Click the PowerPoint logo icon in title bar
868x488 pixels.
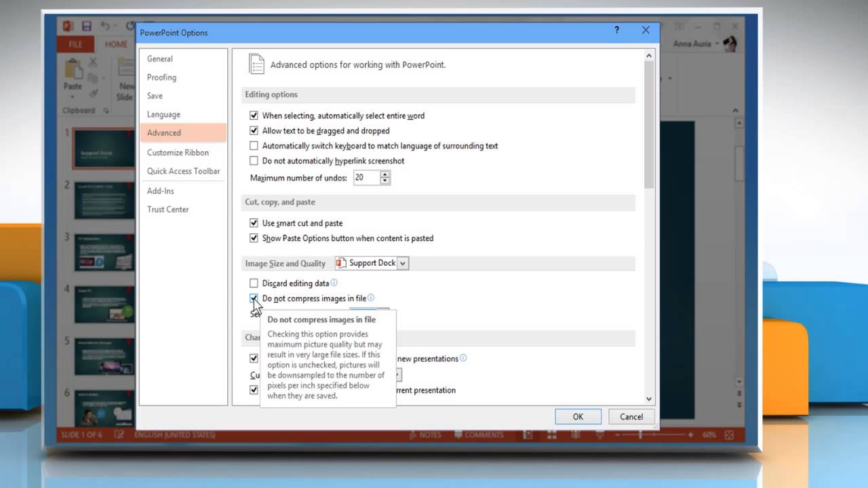pos(68,26)
